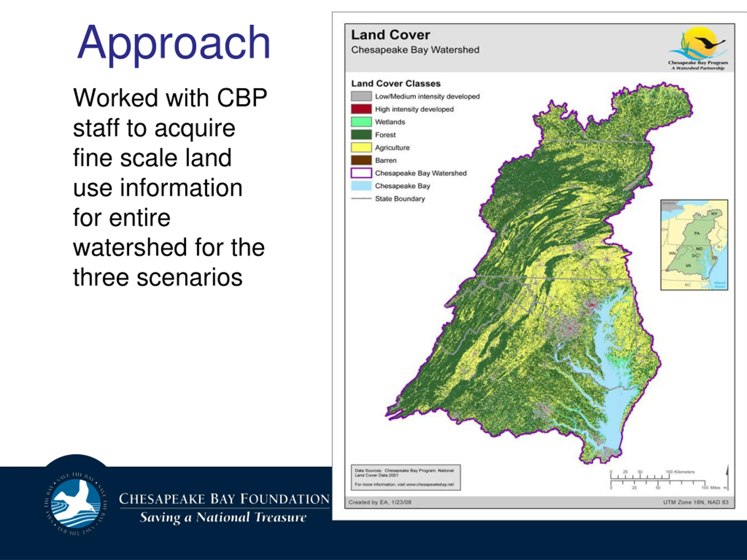Screen dimensions: 747x560
Task: Click the light green Wetlands legend swatch
Action: tap(361, 122)
